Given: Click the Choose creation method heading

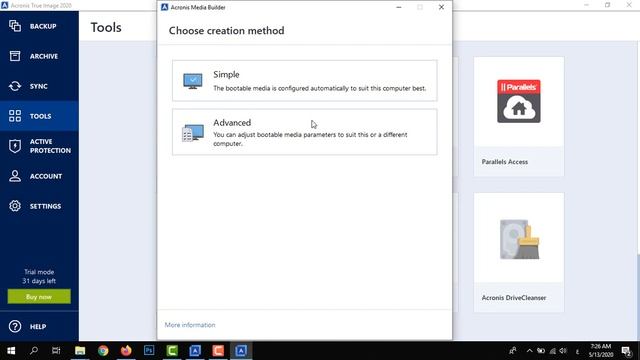Looking at the screenshot, I should pyautogui.click(x=227, y=31).
